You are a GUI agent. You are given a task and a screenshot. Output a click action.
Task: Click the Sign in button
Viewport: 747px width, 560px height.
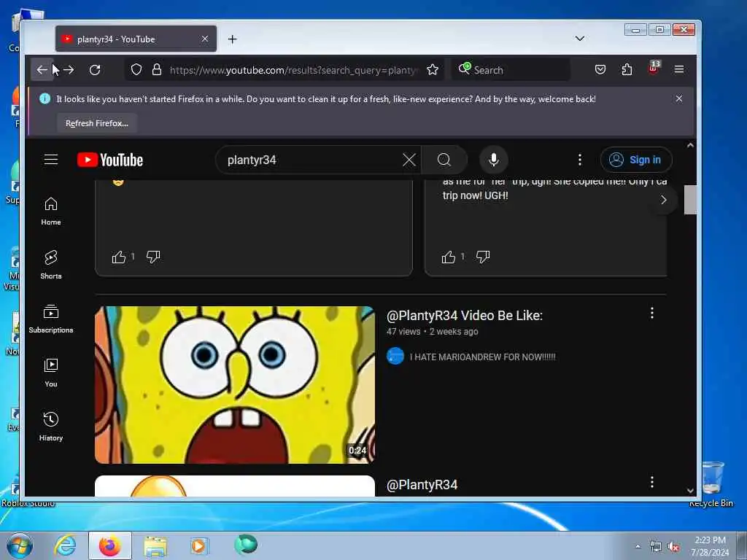click(x=636, y=160)
